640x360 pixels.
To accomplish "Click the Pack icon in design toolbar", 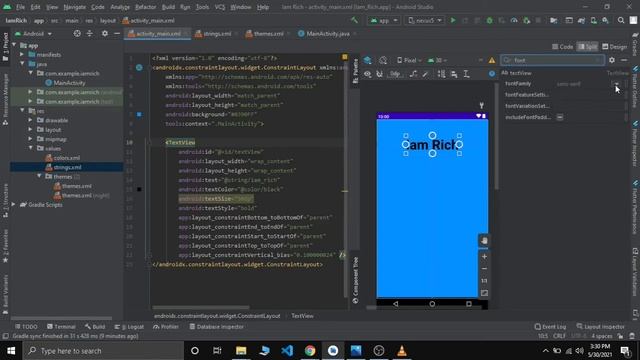I will pyautogui.click(x=442, y=74).
